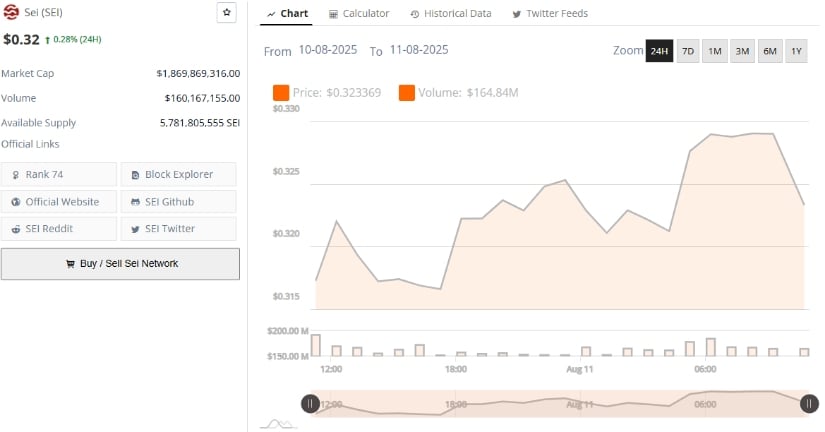Open the Rank 74 link
This screenshot has height=432, width=825.
click(x=58, y=174)
